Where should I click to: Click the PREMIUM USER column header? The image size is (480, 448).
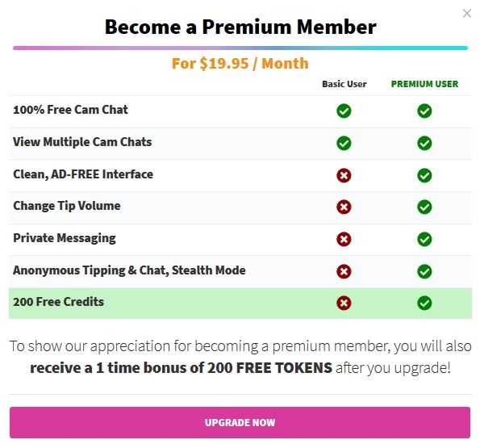424,84
